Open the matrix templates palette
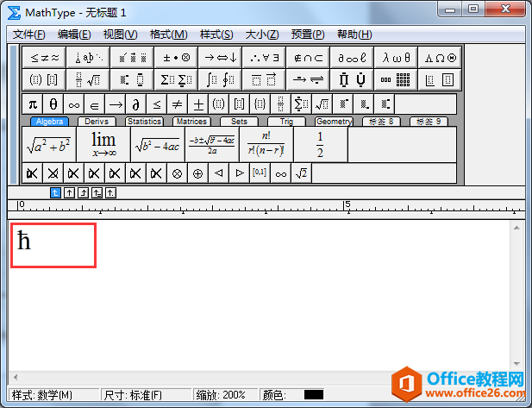532x408 pixels. tap(396, 79)
